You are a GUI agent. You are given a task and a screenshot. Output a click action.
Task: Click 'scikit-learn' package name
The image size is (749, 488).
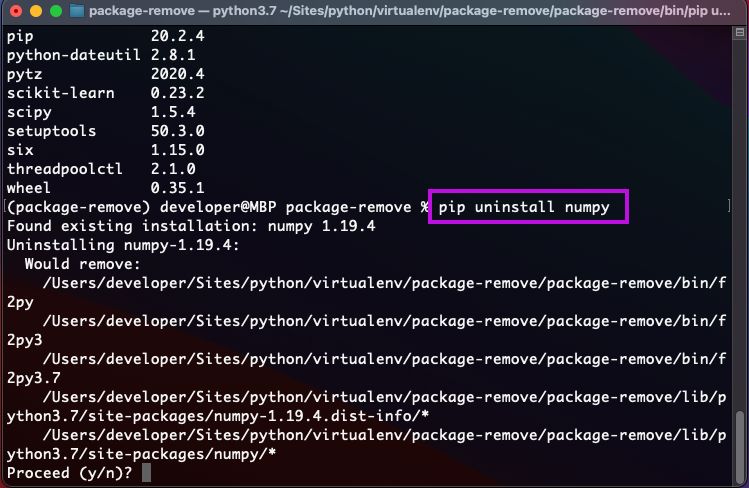(x=60, y=93)
